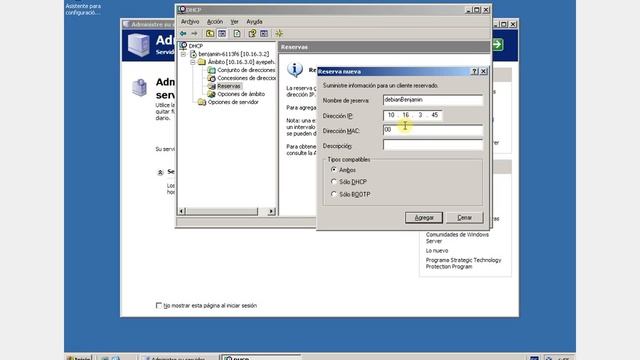Toggle the show/hide console tree toolbar icon
The width and height of the screenshot is (640, 360).
222,33
